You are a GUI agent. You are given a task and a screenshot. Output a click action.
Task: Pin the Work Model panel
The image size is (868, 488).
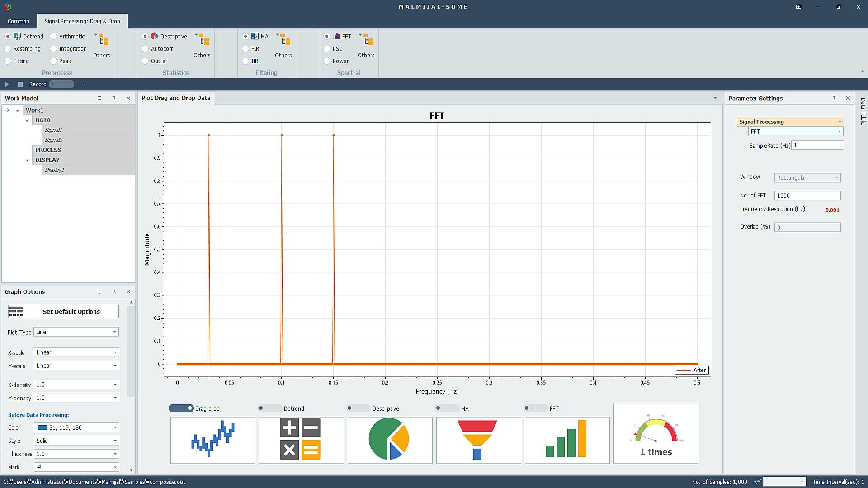(x=114, y=98)
